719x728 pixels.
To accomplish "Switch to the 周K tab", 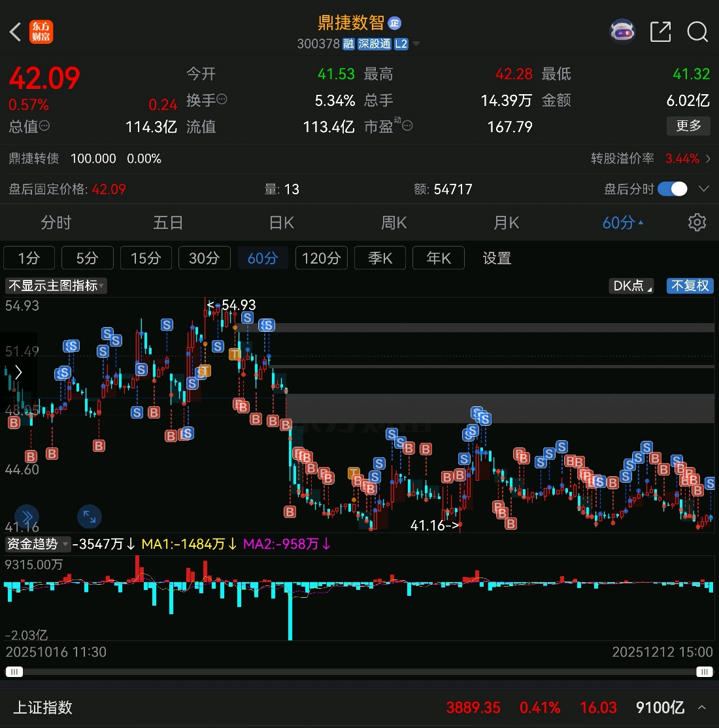I will point(393,222).
